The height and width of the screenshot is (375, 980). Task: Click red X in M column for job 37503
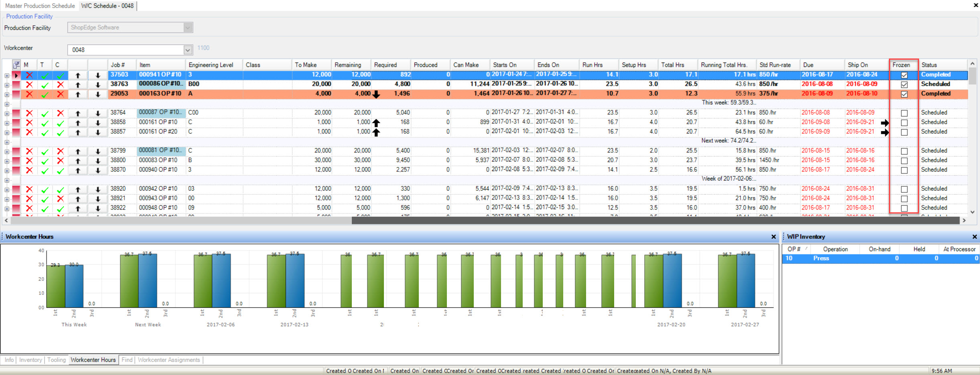point(29,75)
